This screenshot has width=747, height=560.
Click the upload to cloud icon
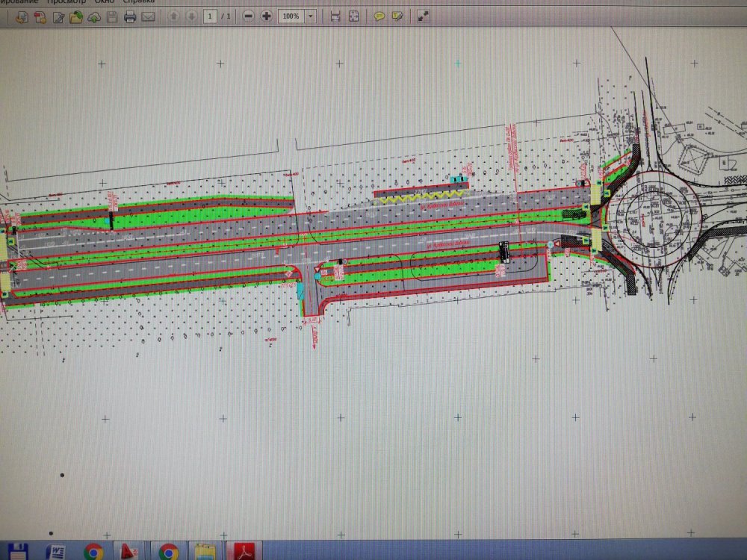coord(94,16)
